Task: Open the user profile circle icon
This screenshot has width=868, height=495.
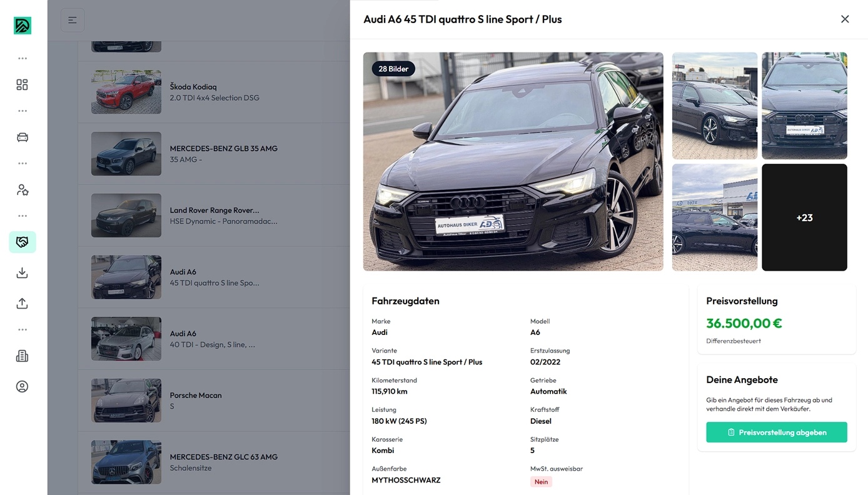Action: 23,386
